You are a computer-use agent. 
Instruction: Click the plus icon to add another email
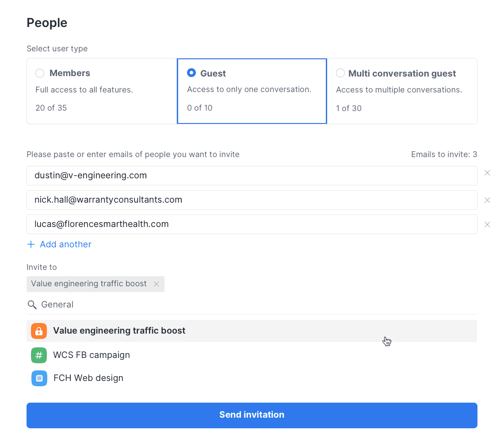pos(31,245)
